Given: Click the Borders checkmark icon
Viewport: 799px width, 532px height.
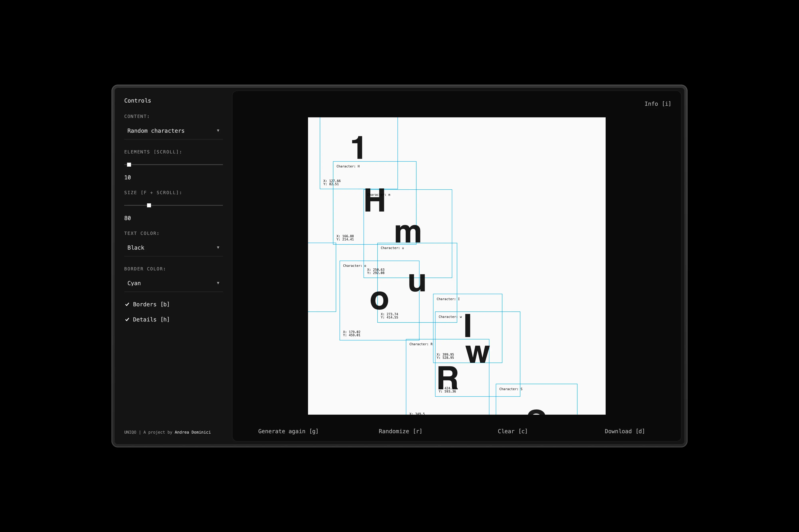Looking at the screenshot, I should click(x=127, y=304).
